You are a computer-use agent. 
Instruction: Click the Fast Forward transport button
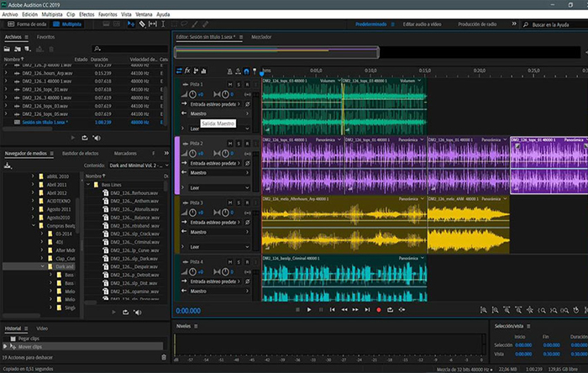pos(355,310)
